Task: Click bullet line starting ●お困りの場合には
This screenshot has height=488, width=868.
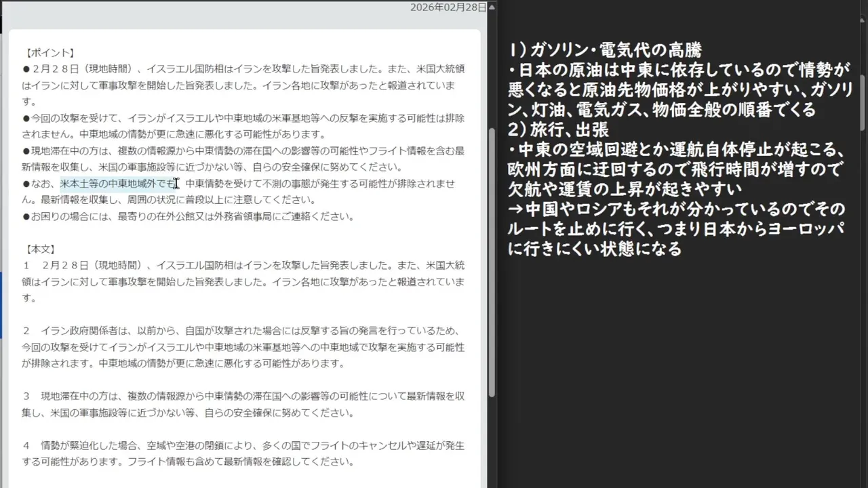Action: pos(188,217)
